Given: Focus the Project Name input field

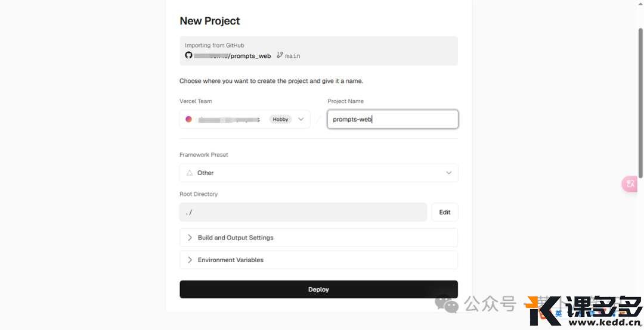Looking at the screenshot, I should tap(392, 119).
